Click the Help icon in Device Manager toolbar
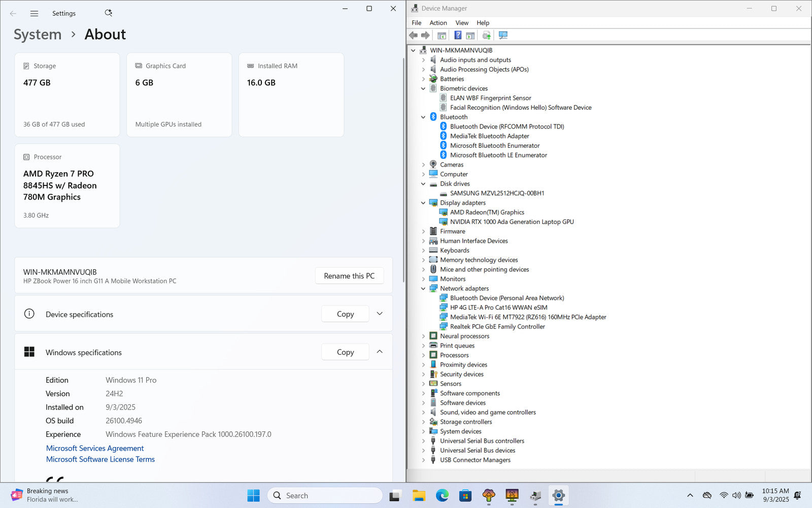 point(458,35)
